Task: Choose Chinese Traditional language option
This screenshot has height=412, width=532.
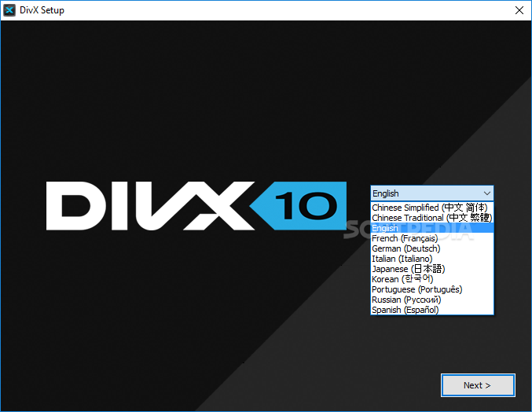Action: 432,218
